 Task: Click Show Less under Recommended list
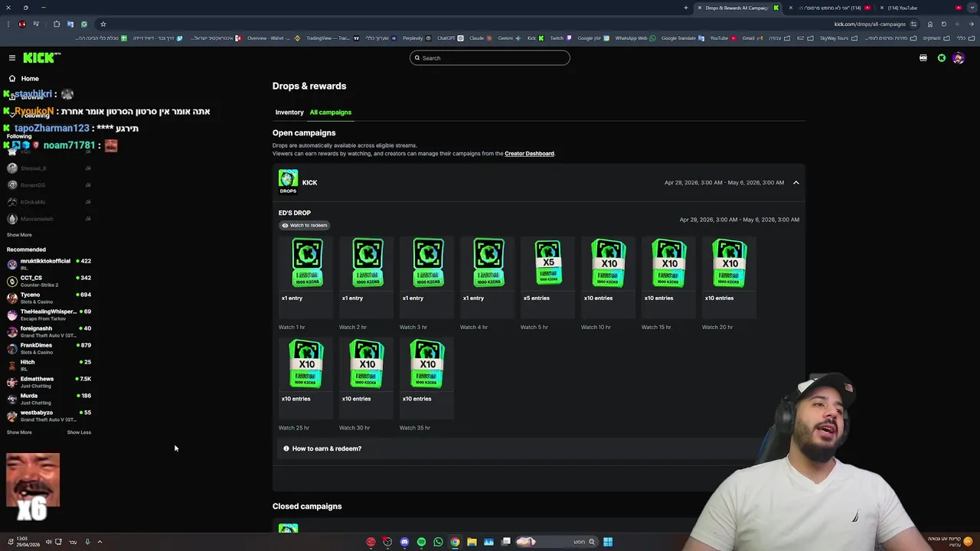[x=79, y=432]
